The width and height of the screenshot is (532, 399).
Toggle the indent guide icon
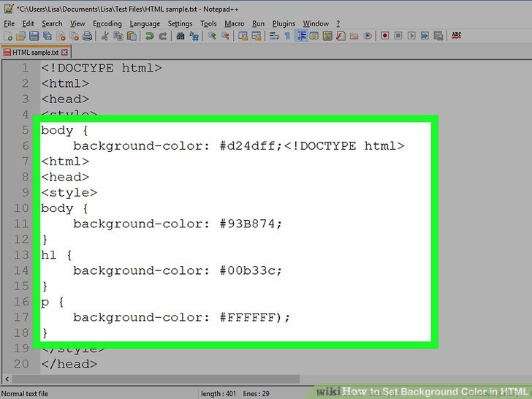(301, 36)
